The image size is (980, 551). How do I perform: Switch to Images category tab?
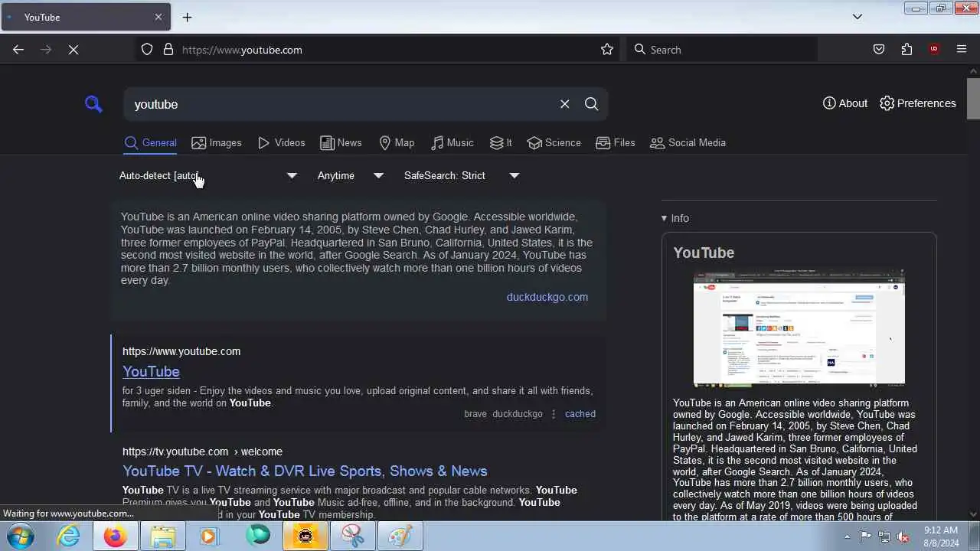[216, 142]
